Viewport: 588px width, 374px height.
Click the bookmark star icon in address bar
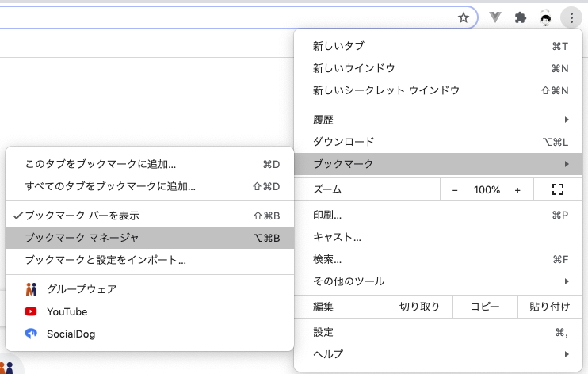464,17
